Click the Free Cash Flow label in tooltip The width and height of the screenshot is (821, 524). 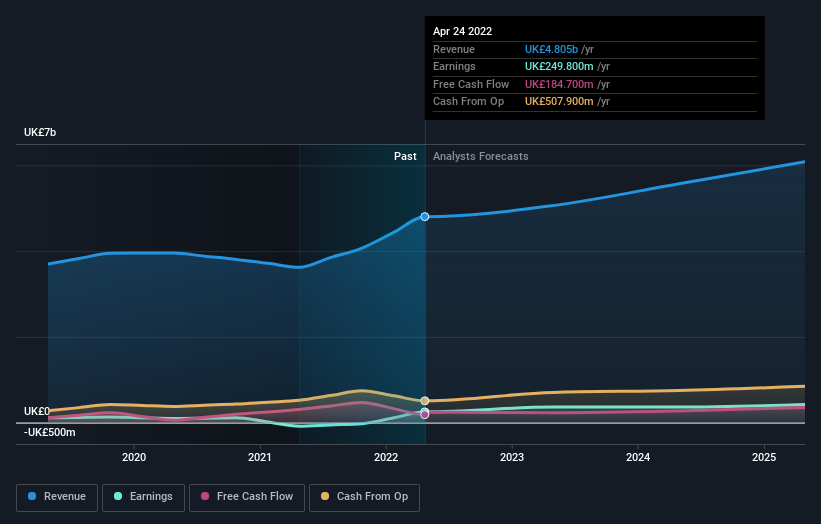tap(471, 84)
